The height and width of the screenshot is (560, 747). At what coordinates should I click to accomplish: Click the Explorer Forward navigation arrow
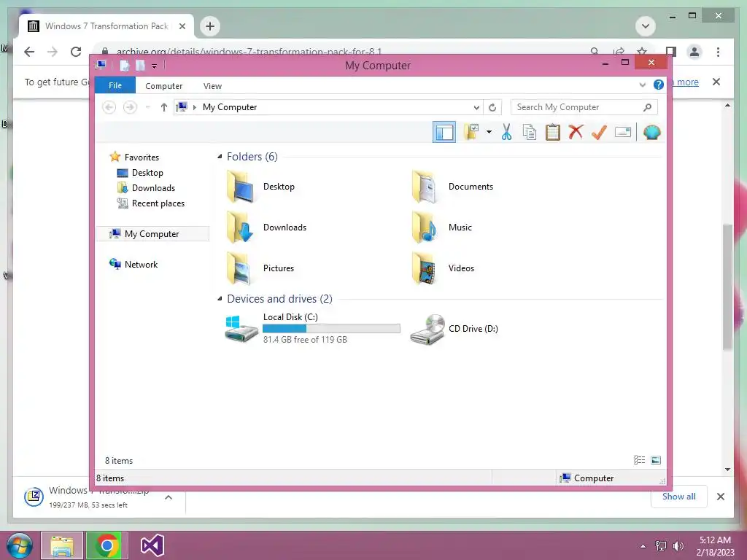[x=130, y=107]
